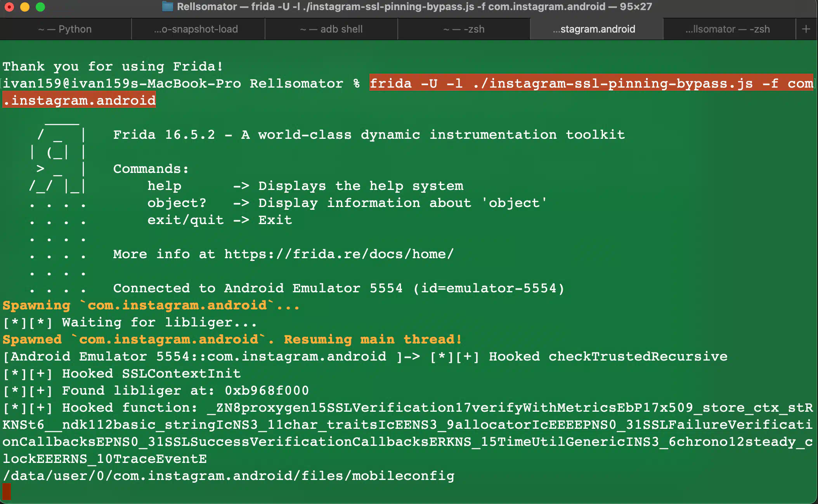
Task: Click the folder proxy icon in title
Action: [167, 7]
